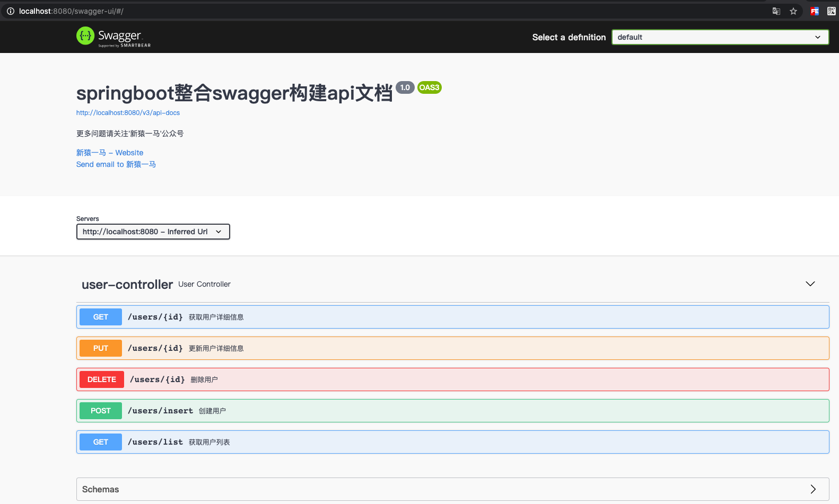Click the Swagger logo icon
This screenshot has height=504, width=839.
click(x=85, y=36)
